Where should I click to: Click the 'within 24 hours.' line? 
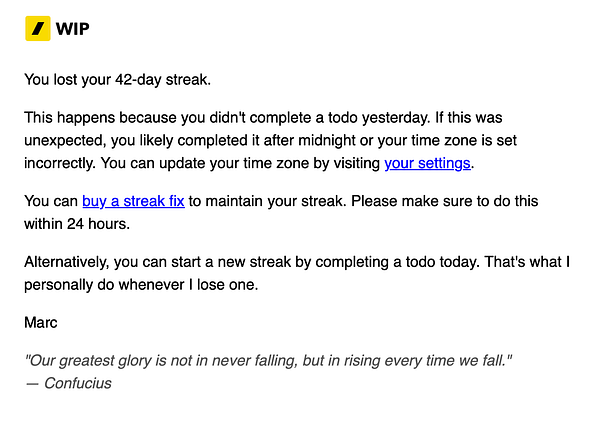pyautogui.click(x=78, y=223)
